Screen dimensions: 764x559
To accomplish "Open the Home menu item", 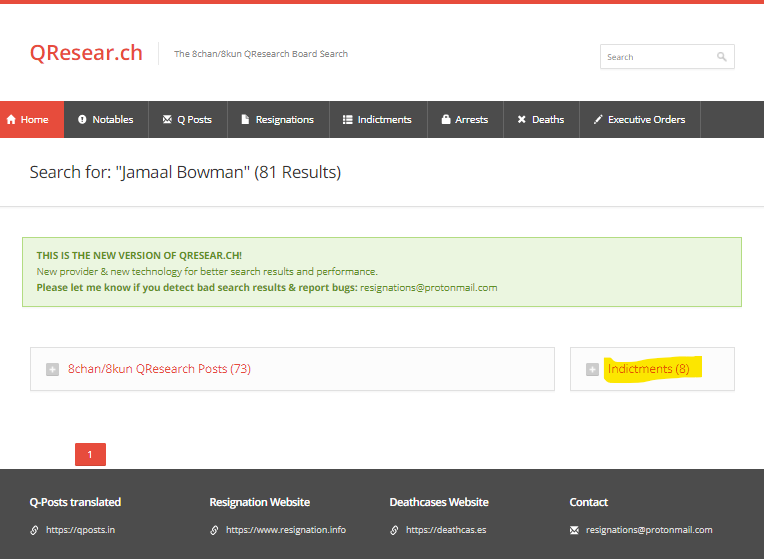I will coord(32,119).
